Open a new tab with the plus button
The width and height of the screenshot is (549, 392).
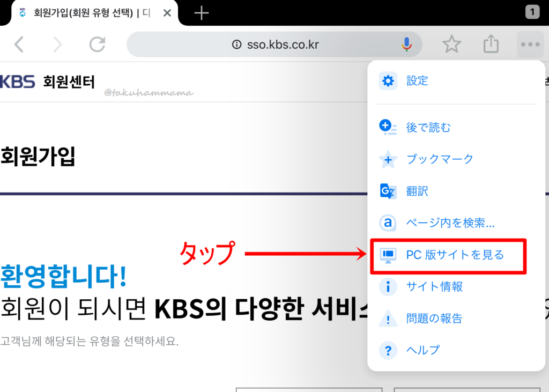202,13
